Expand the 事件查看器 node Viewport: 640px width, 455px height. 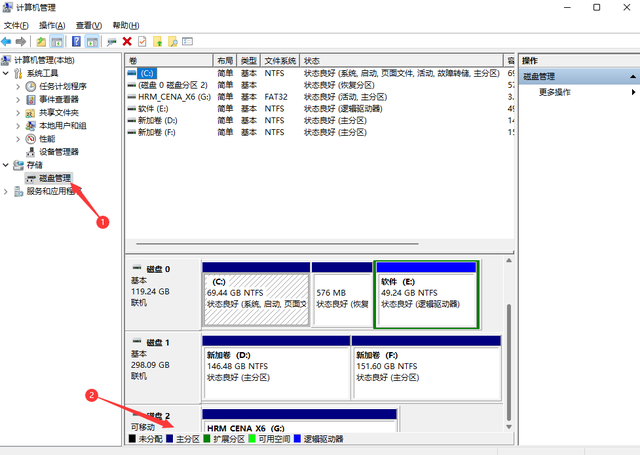pyautogui.click(x=18, y=100)
